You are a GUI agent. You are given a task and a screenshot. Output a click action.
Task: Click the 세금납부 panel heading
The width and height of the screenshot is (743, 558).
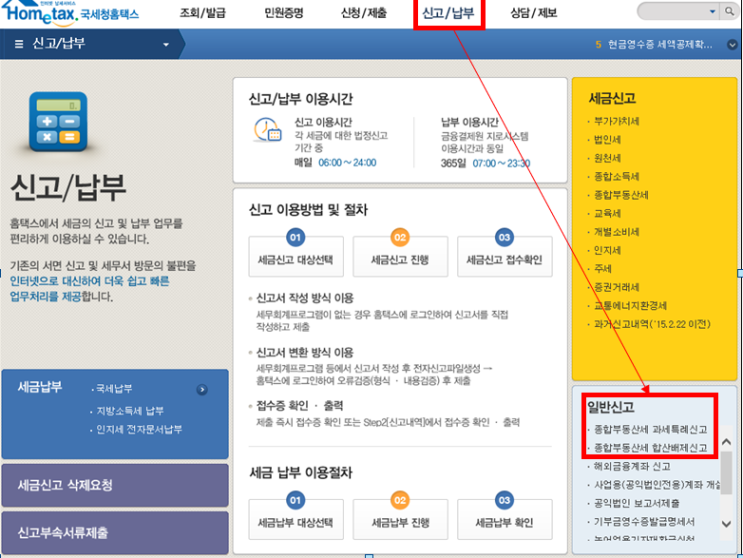pyautogui.click(x=40, y=387)
